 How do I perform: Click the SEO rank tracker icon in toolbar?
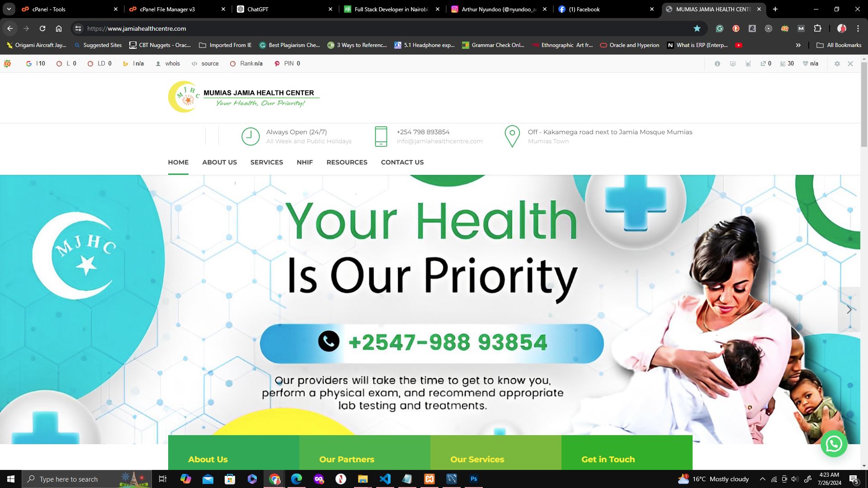[x=234, y=64]
